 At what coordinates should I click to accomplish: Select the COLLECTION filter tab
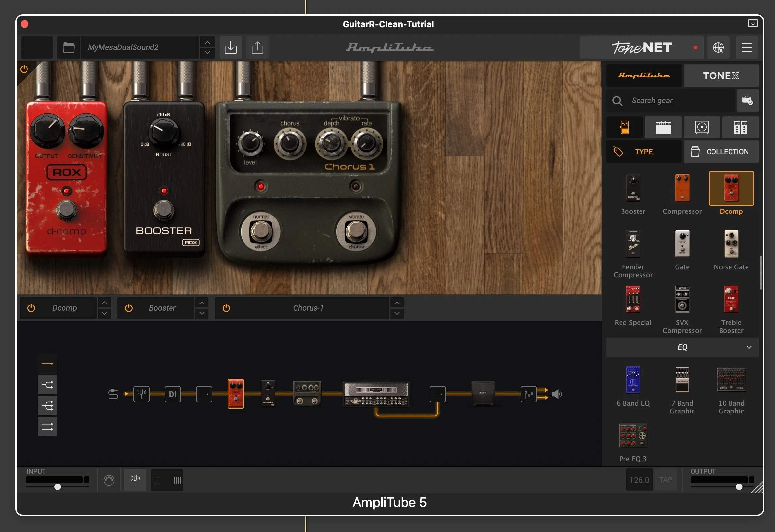point(721,152)
